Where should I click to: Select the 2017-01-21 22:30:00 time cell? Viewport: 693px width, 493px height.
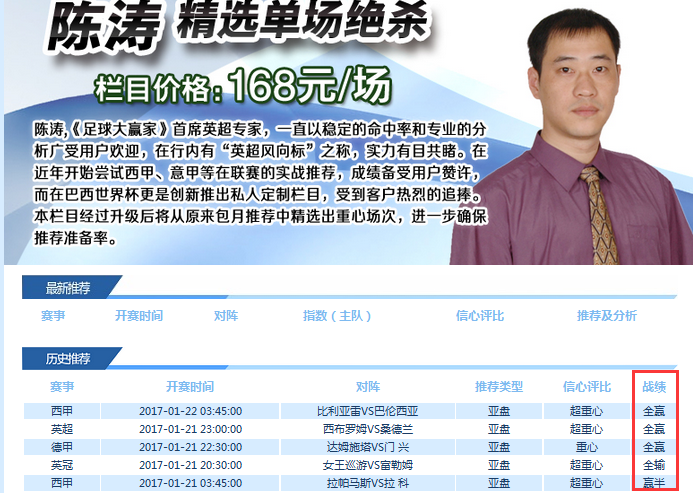190,447
